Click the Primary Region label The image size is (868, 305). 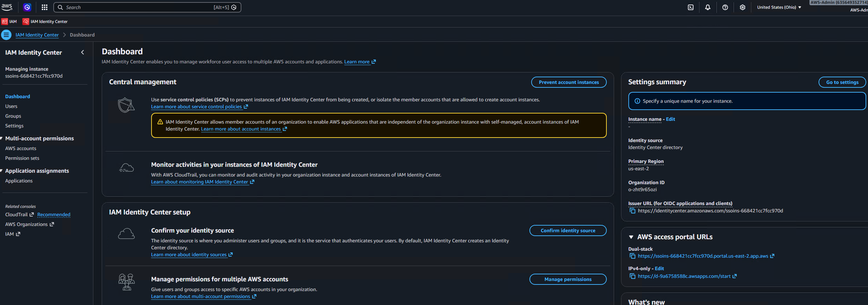coord(646,161)
